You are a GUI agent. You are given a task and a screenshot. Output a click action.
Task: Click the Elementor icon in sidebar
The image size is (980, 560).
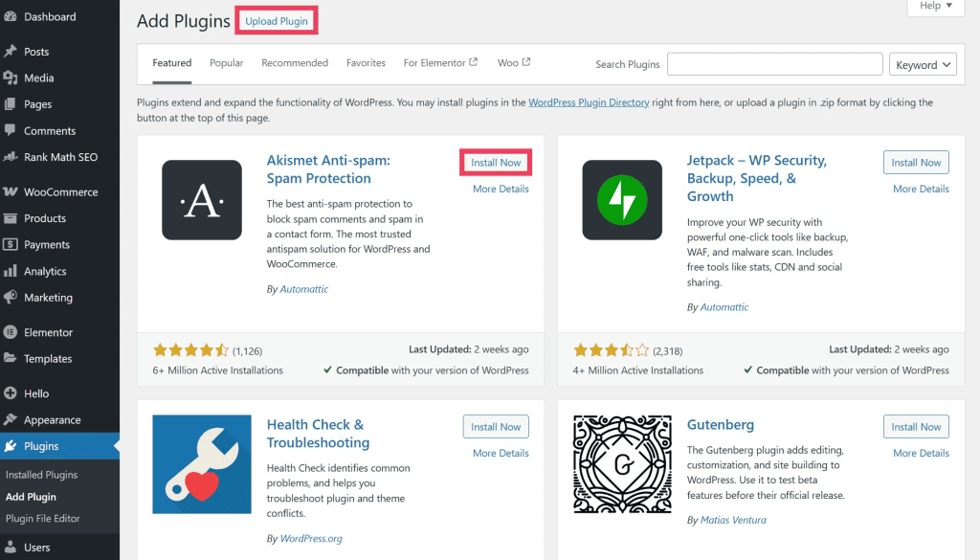click(x=10, y=332)
